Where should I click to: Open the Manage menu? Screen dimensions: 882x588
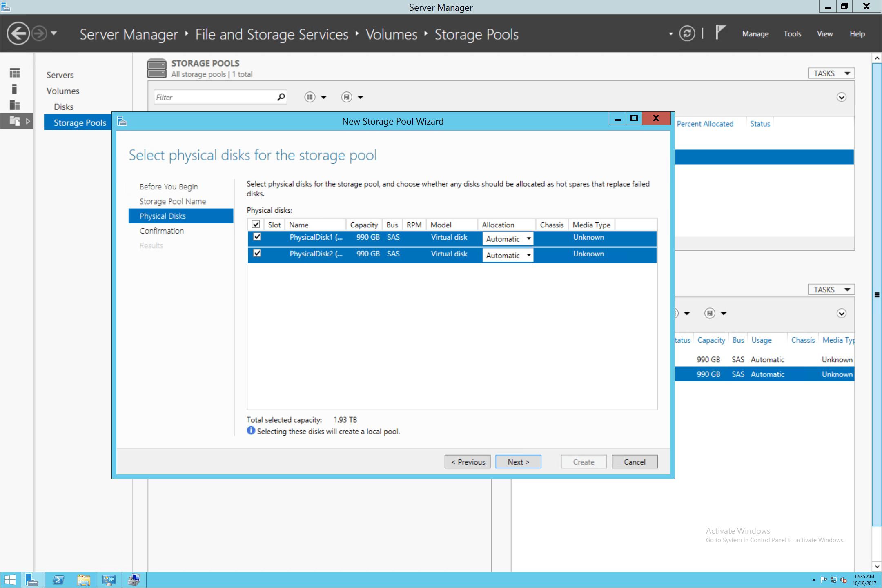[755, 33]
